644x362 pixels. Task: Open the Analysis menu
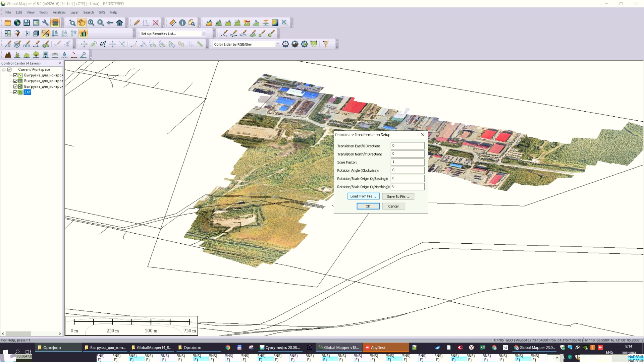point(59,12)
